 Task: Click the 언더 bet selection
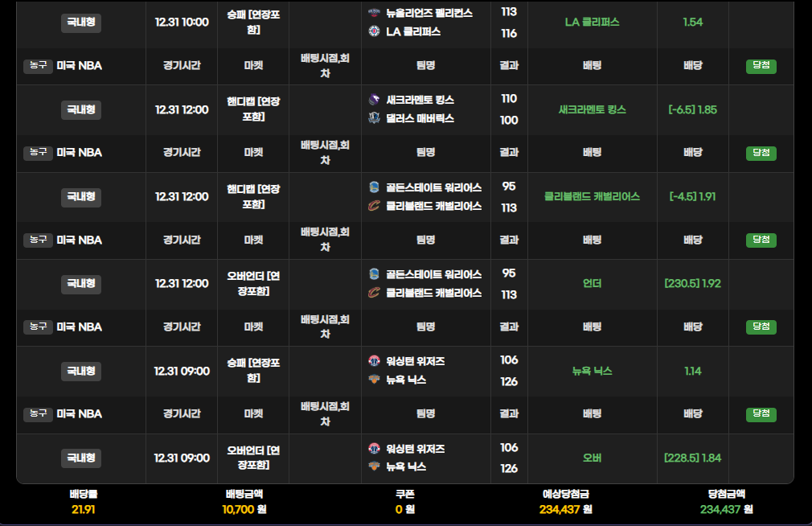(592, 284)
